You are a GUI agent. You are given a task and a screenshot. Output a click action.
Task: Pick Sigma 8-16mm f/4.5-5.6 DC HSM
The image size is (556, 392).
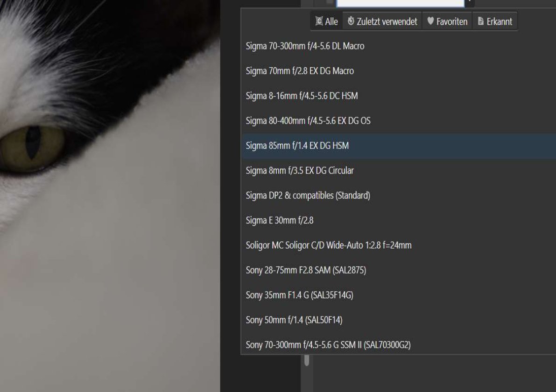[399, 96]
